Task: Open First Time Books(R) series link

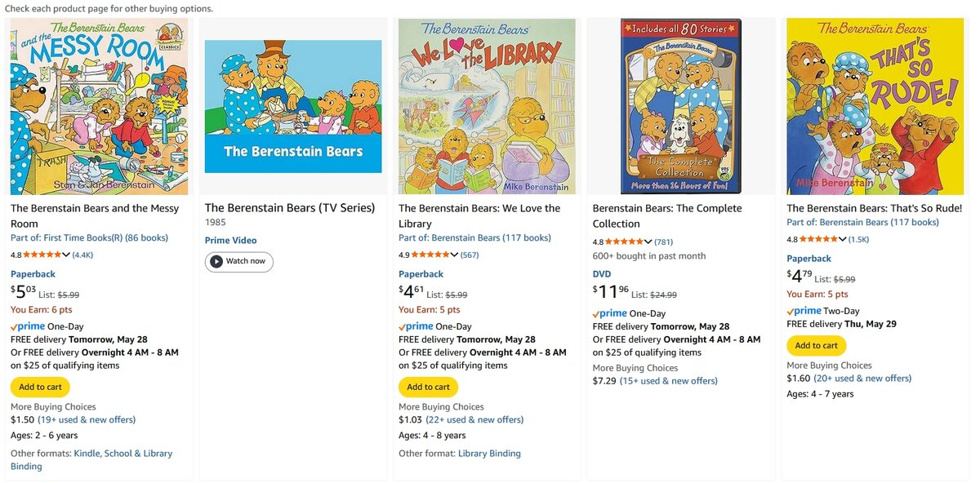Action: pos(89,238)
